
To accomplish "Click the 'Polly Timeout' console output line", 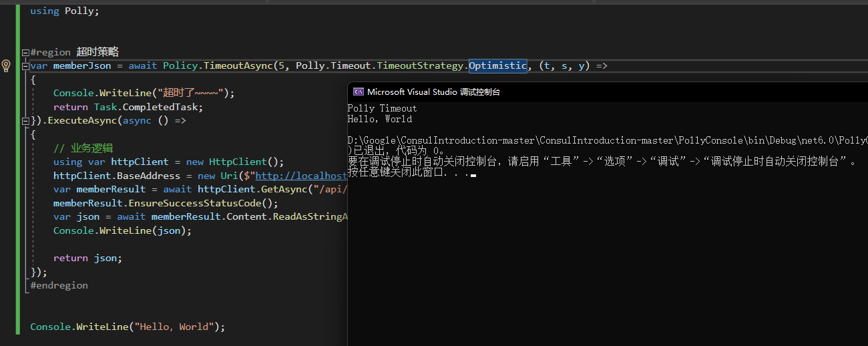I will click(x=382, y=108).
